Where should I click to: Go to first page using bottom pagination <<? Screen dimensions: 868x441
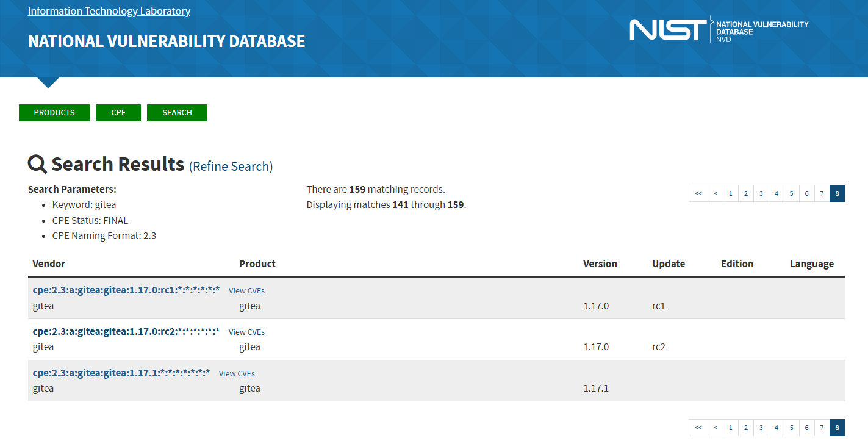pos(698,428)
